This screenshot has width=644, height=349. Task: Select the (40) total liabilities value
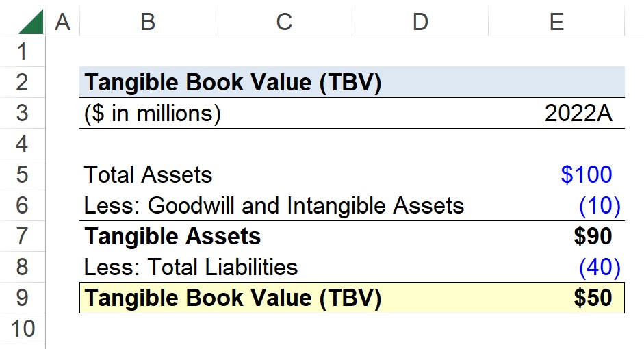click(x=600, y=267)
